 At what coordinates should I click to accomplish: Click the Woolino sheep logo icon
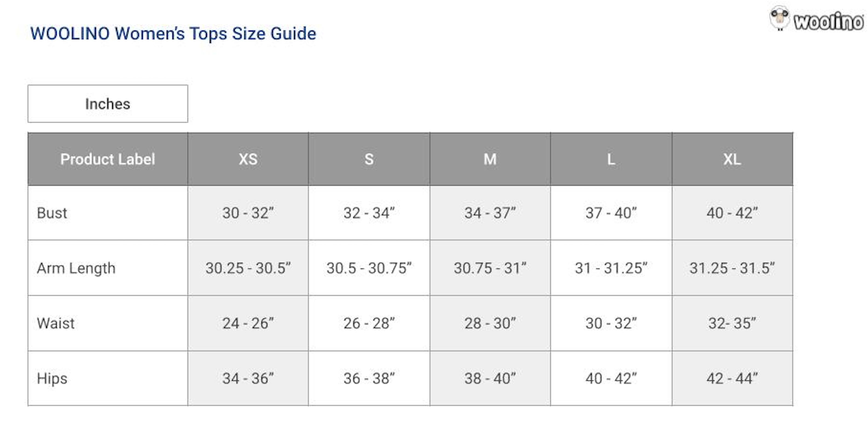[x=779, y=18]
